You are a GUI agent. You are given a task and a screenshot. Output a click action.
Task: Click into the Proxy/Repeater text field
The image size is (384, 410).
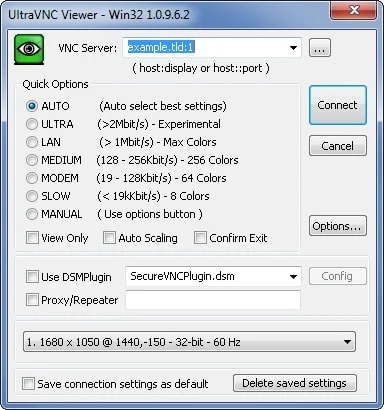point(213,300)
